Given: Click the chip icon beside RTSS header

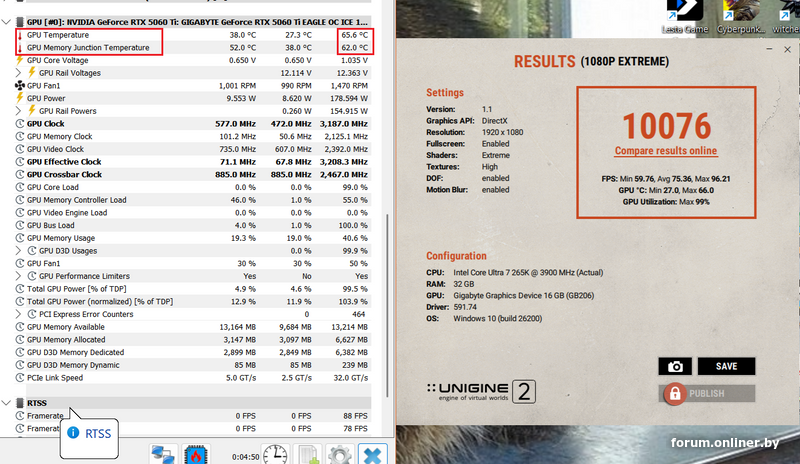Looking at the screenshot, I should (20, 403).
